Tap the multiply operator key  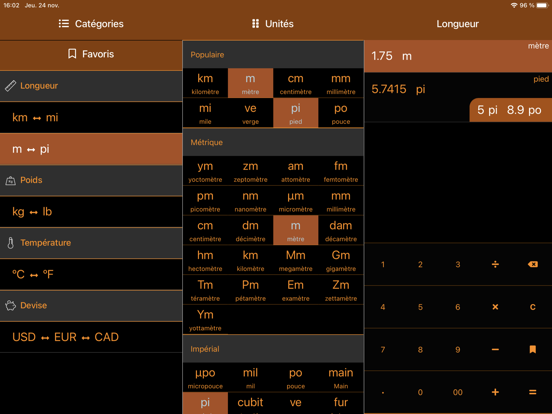coord(495,307)
